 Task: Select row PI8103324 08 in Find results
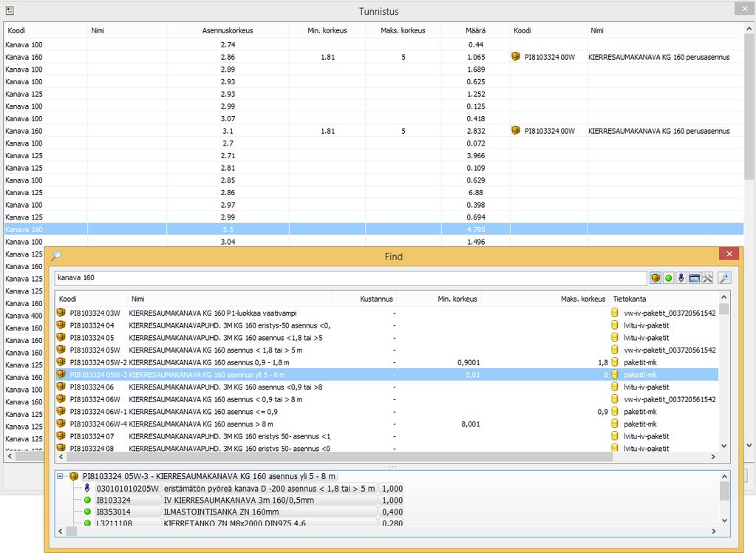point(386,448)
